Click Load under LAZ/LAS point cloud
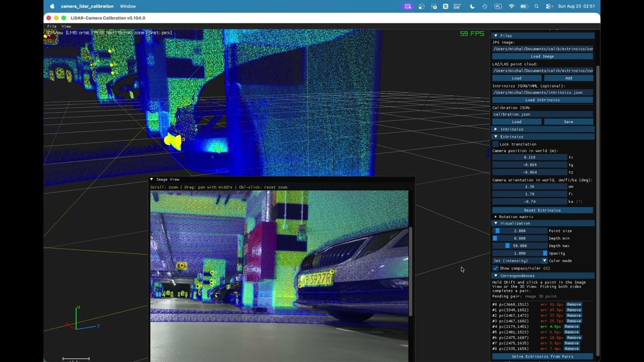644x362 pixels. pyautogui.click(x=517, y=78)
